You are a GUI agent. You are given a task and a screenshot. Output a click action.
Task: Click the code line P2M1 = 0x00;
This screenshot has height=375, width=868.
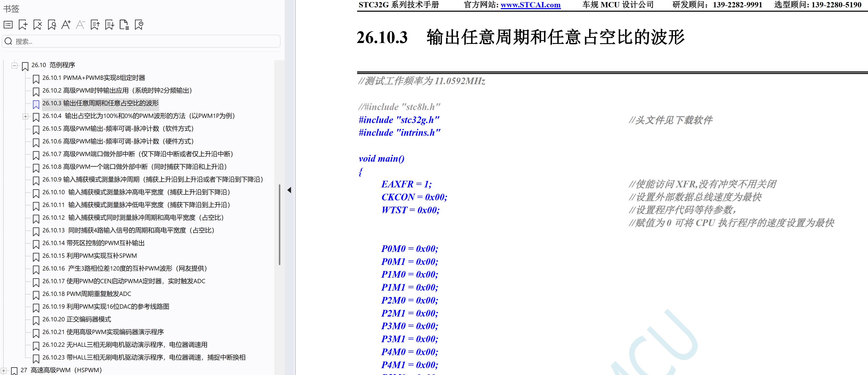tap(409, 313)
